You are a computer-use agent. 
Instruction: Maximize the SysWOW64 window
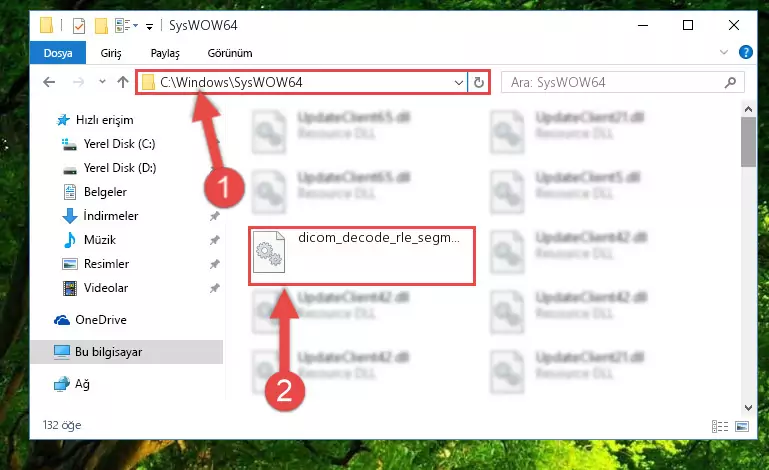pos(688,26)
